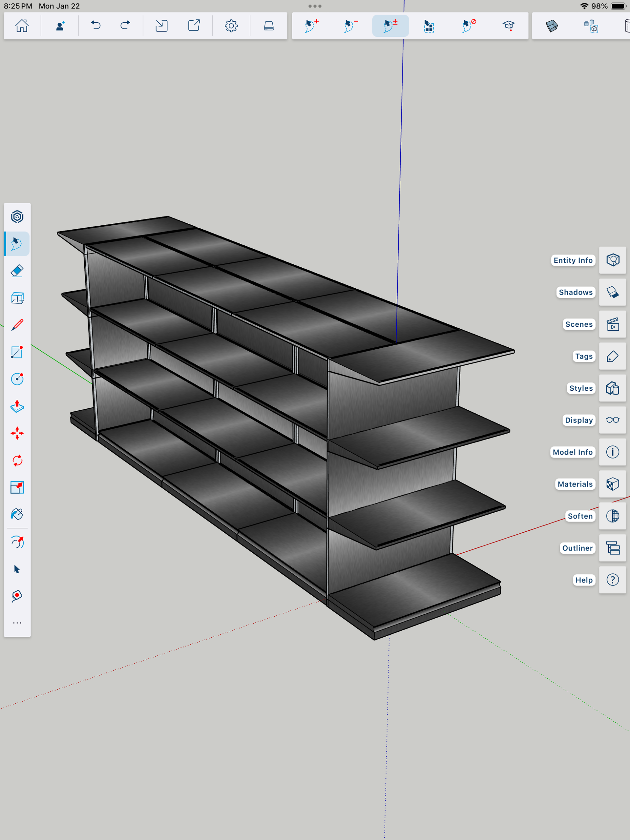Select the Move tool
630x840 pixels.
(x=17, y=433)
